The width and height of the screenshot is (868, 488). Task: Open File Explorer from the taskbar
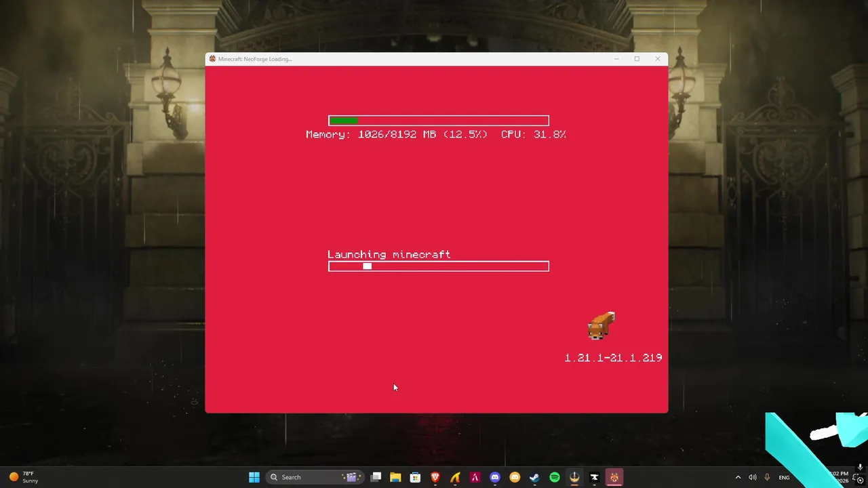395,477
